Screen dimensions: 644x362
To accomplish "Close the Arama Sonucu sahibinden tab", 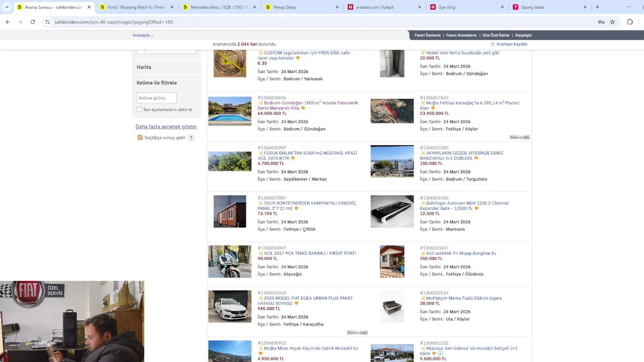I will point(89,7).
